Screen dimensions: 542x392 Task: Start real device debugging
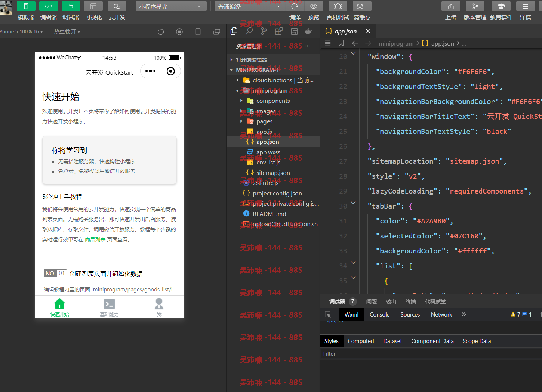click(338, 6)
